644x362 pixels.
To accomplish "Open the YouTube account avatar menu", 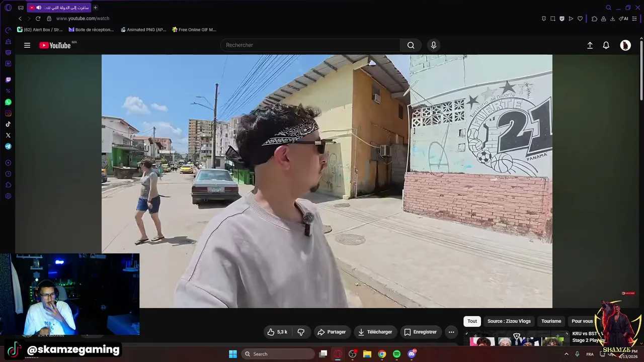I will 625,45.
